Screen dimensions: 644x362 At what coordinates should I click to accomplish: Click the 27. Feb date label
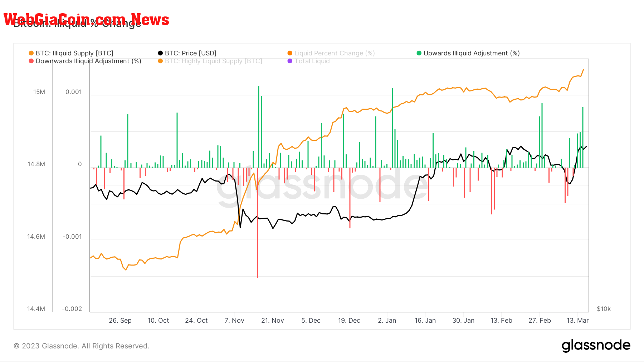click(540, 321)
